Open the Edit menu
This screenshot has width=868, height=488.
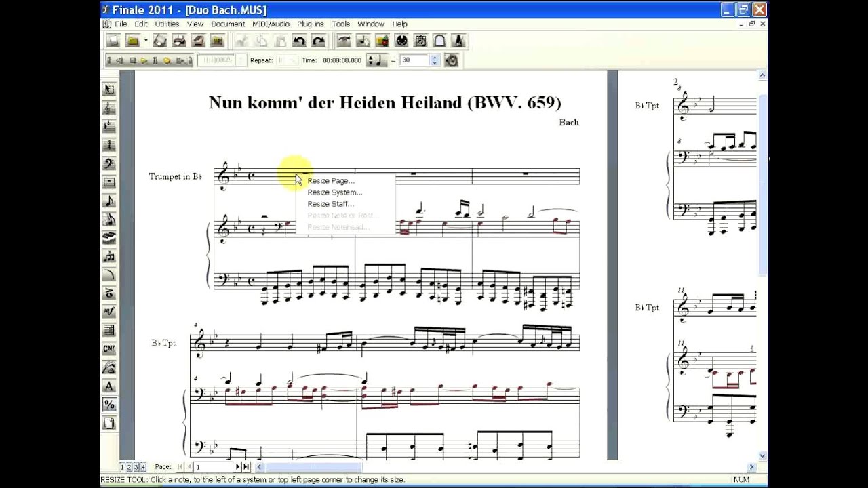140,24
